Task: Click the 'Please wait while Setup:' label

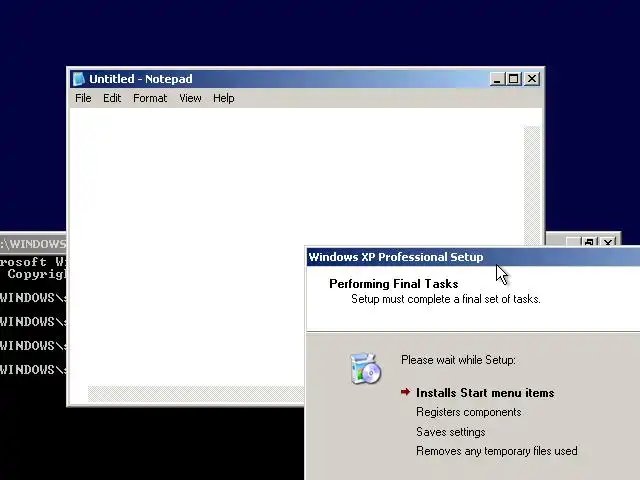Action: 458,360
